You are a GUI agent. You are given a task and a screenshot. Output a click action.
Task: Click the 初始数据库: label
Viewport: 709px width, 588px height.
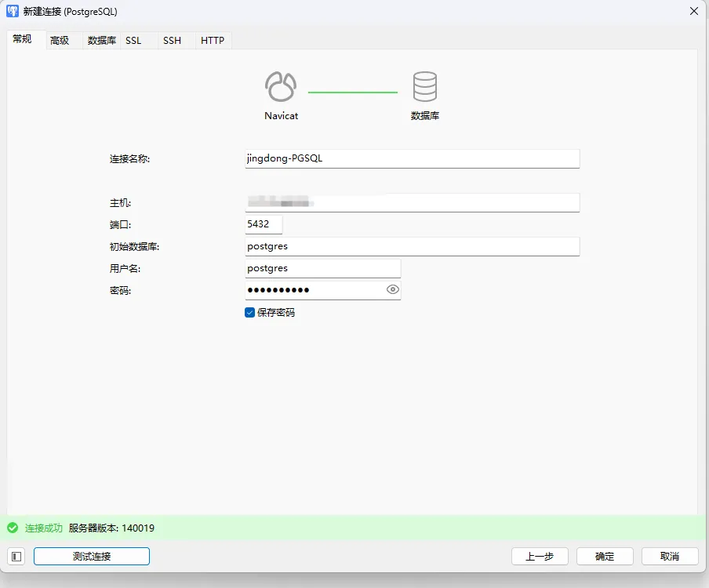pyautogui.click(x=134, y=246)
